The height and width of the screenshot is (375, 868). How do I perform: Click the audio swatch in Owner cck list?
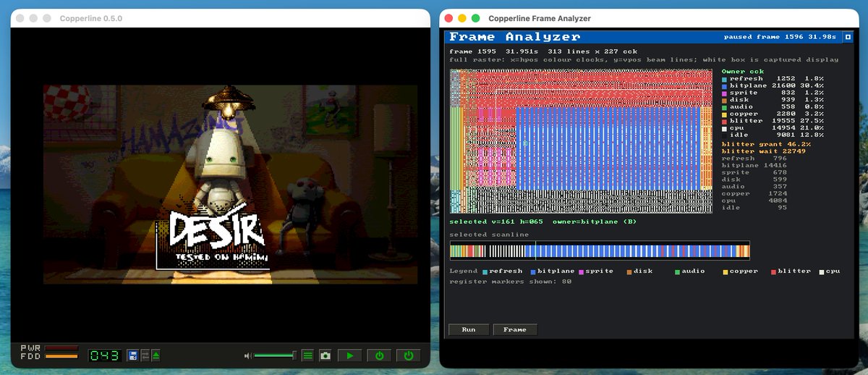point(724,107)
